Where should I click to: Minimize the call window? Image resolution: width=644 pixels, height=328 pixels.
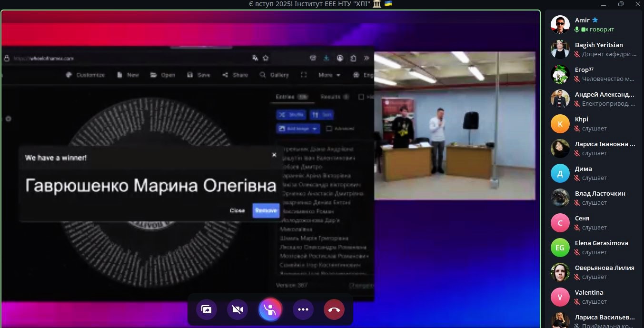tap(604, 4)
